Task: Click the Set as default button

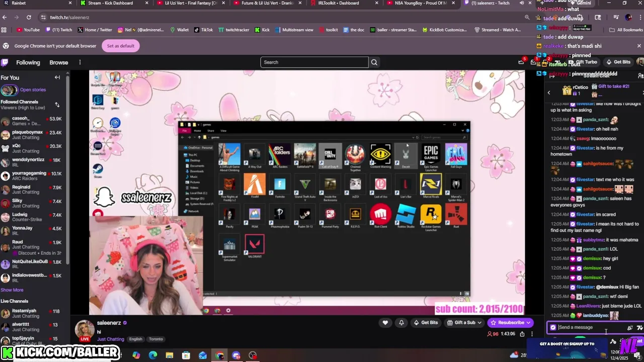Action: click(x=120, y=46)
